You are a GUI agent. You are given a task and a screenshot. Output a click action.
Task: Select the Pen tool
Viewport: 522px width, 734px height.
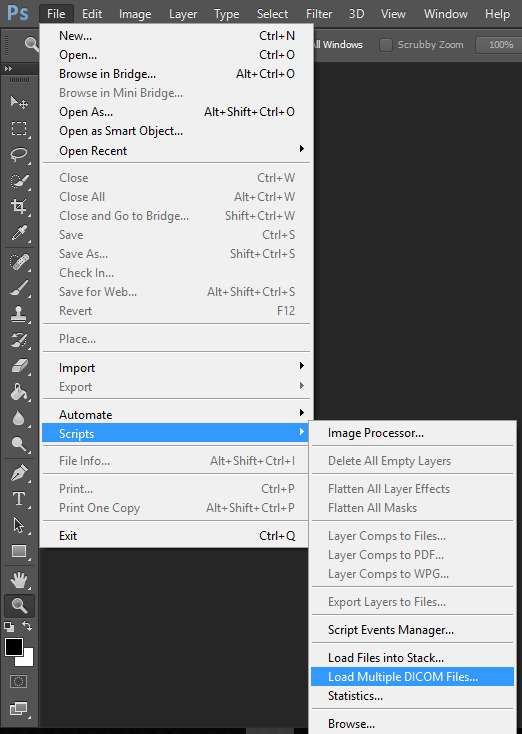tap(19, 473)
